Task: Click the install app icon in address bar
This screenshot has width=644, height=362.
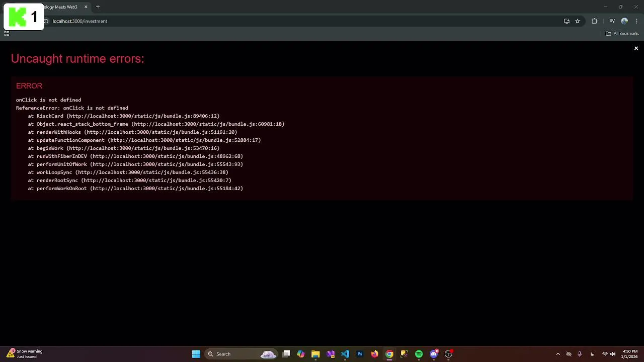Action: 567,21
